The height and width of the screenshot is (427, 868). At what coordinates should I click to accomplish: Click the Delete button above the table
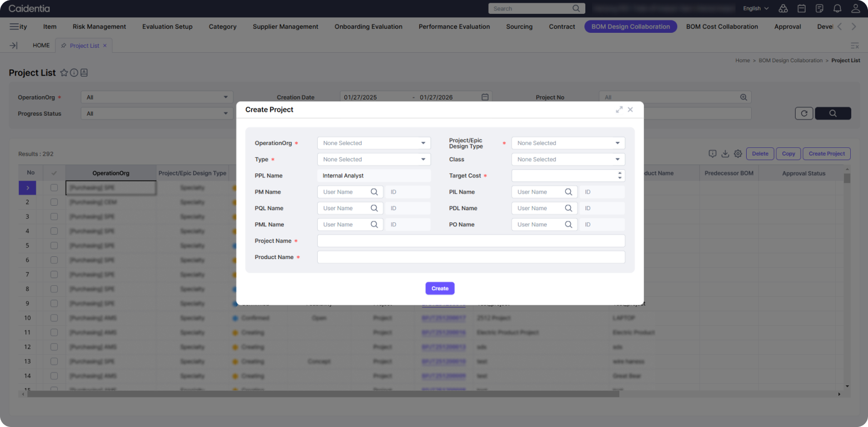[x=759, y=154]
